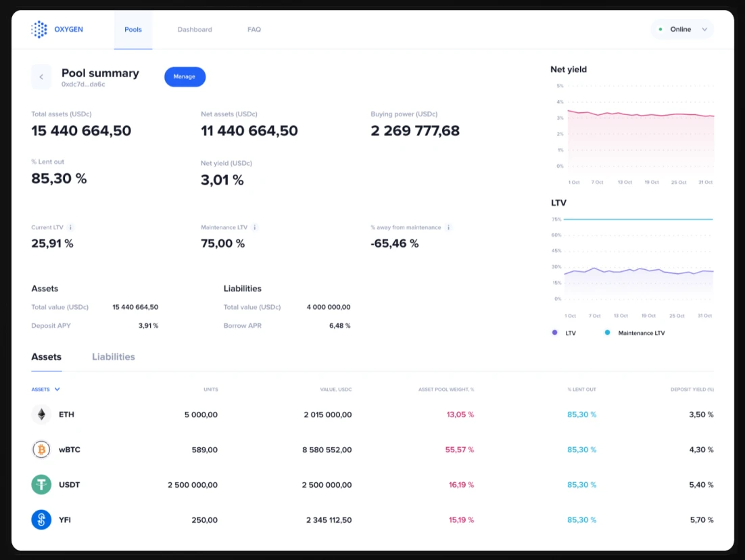
Task: Click the green Online status dot
Action: tap(660, 30)
